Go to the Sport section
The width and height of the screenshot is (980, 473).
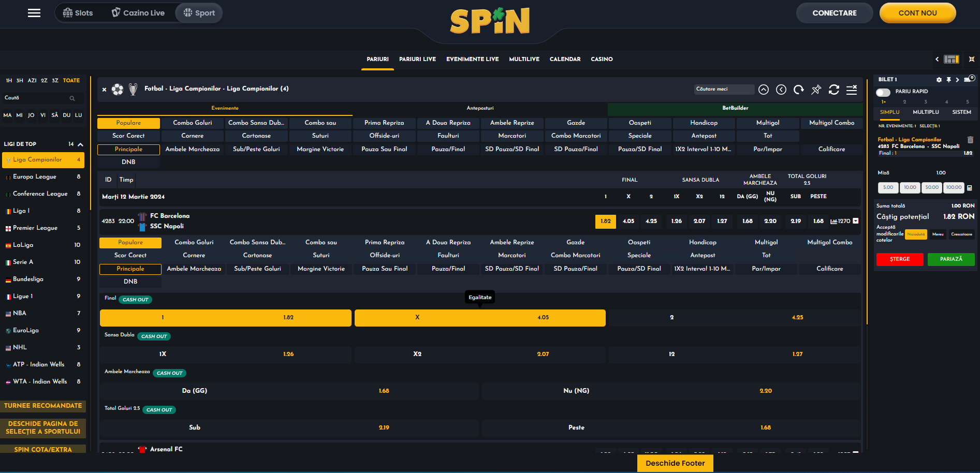coord(199,13)
